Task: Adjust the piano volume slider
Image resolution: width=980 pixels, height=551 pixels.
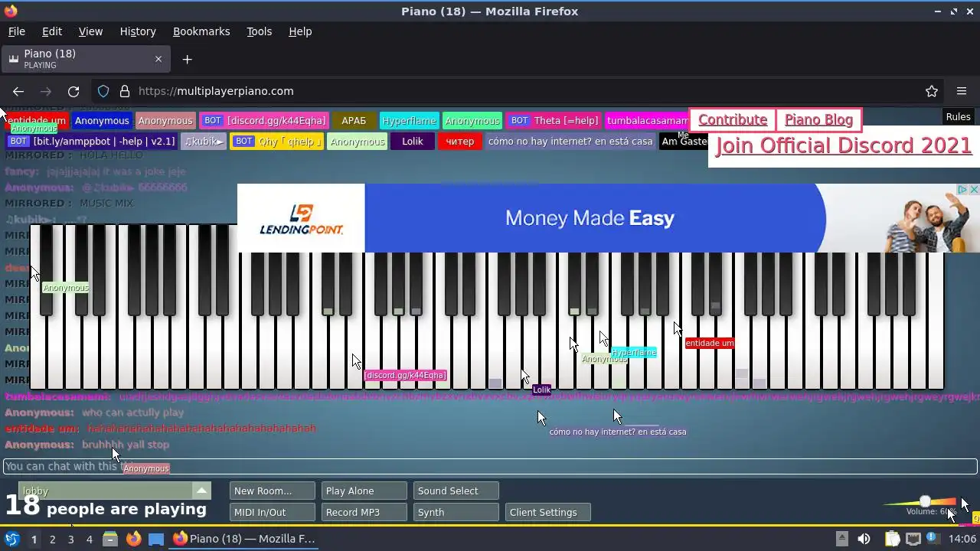Action: [x=925, y=502]
